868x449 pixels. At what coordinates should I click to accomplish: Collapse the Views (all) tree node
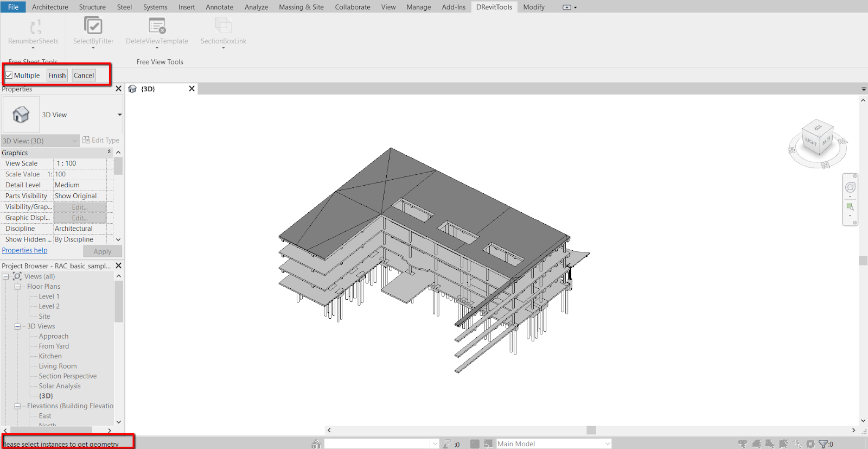point(6,276)
